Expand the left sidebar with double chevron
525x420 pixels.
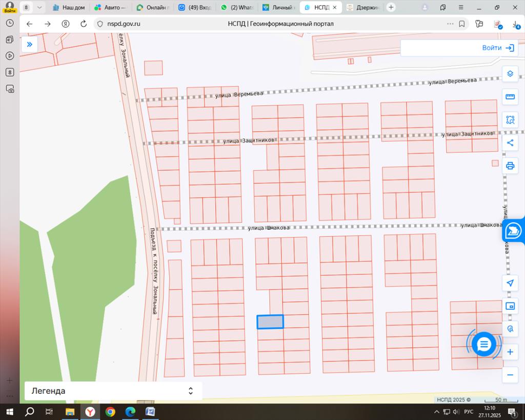tap(29, 45)
